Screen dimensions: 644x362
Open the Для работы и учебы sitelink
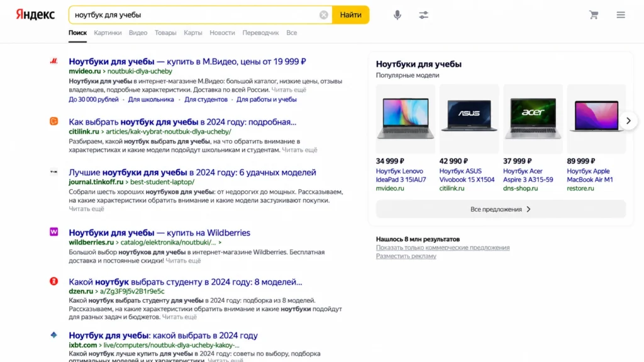coord(266,99)
